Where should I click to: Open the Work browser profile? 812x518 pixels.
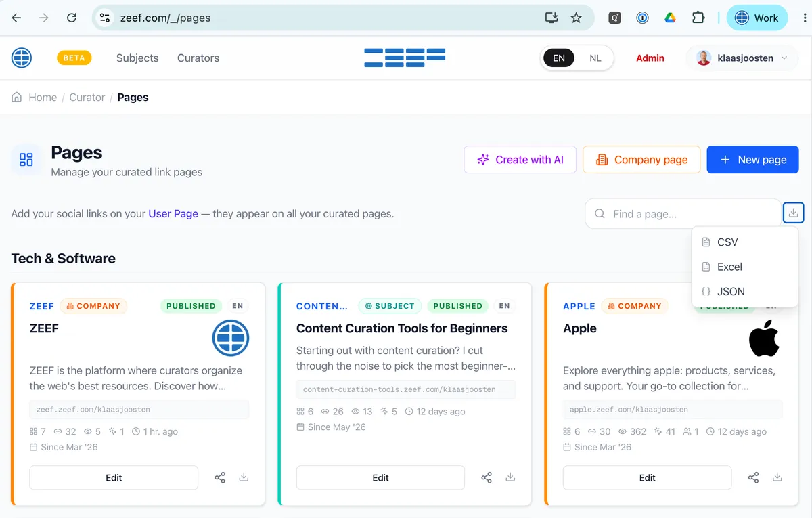tap(757, 18)
